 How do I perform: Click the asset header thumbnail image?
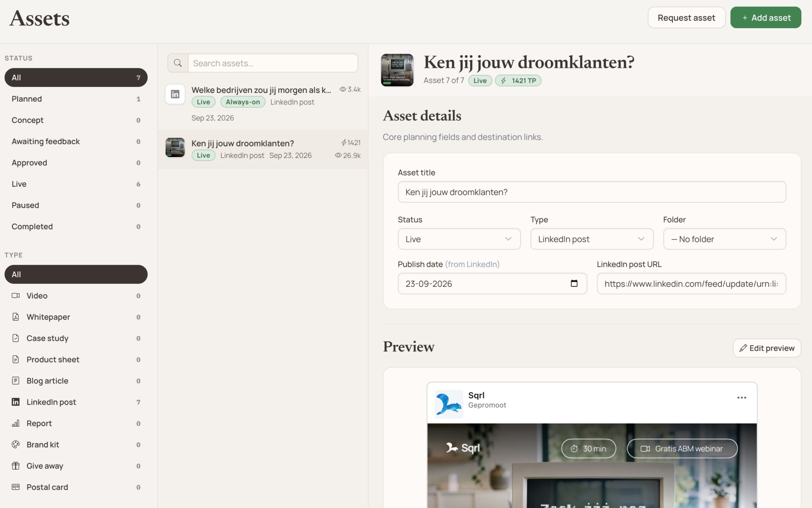397,70
